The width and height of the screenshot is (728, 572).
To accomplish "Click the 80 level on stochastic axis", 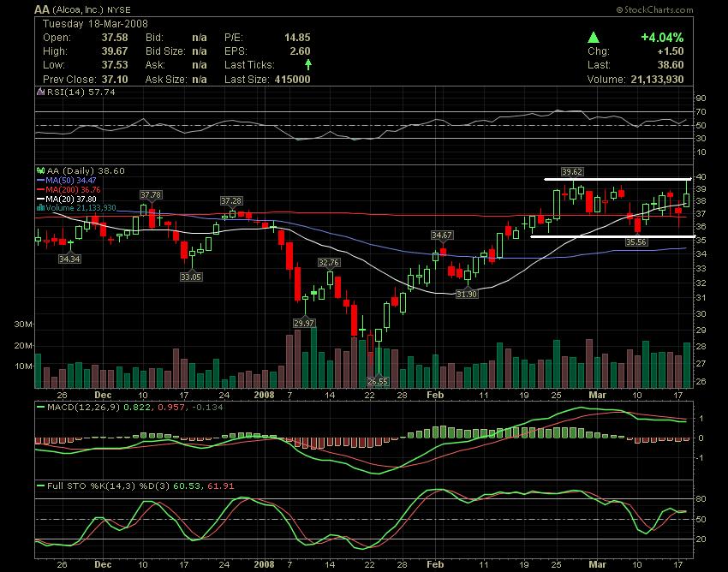I will pos(701,499).
